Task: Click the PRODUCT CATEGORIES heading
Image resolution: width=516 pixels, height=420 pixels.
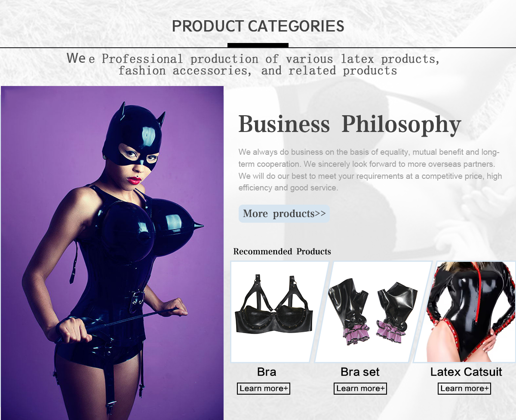Action: pos(258,26)
